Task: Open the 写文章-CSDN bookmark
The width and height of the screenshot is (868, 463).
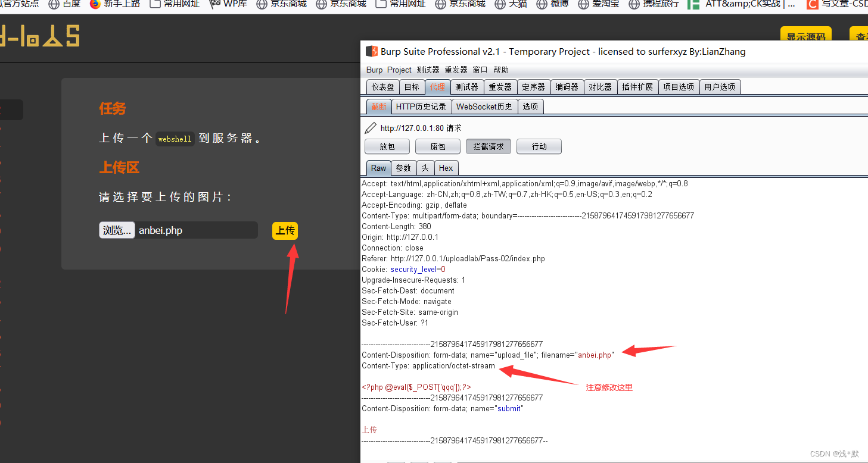Action: tap(837, 4)
